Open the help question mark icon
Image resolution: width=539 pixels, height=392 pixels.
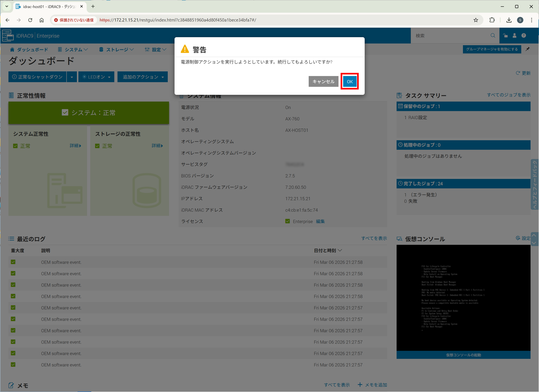523,36
